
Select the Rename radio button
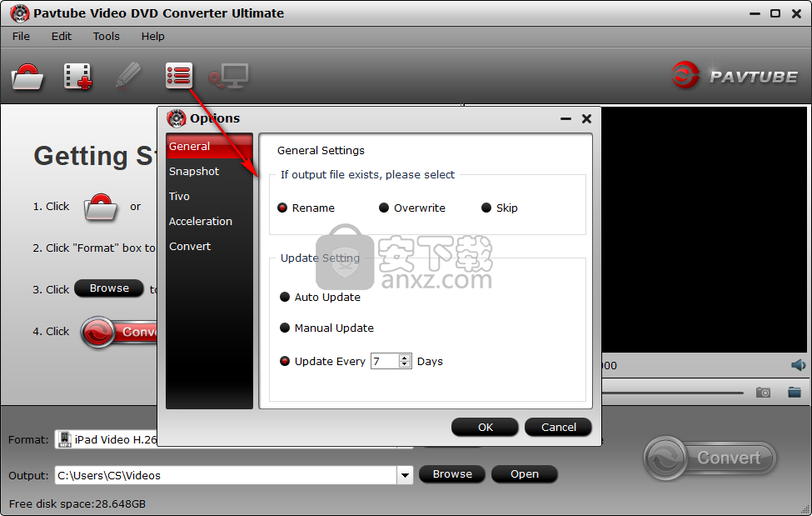[282, 208]
